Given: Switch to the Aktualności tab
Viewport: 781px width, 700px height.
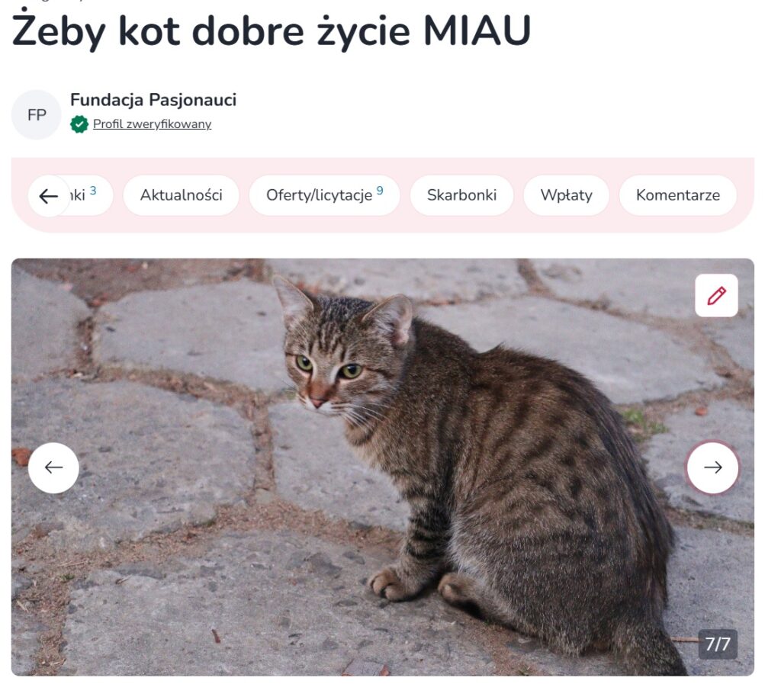Looking at the screenshot, I should click(181, 195).
